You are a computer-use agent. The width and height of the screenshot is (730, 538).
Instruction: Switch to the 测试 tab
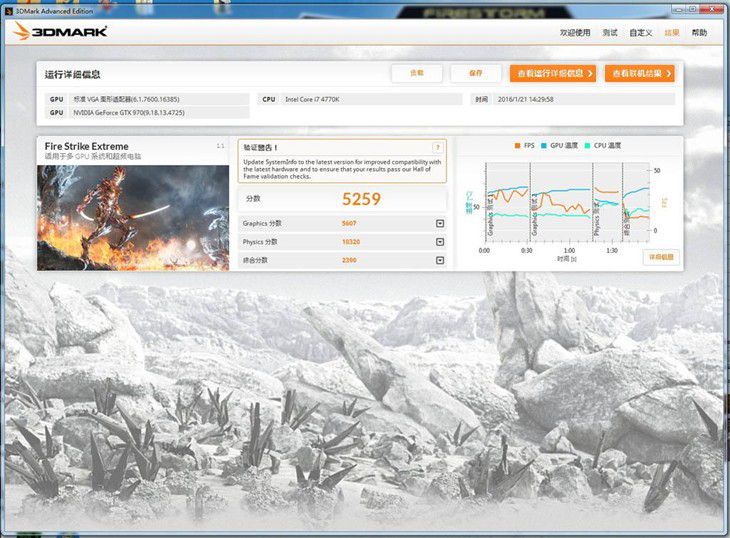[x=610, y=33]
